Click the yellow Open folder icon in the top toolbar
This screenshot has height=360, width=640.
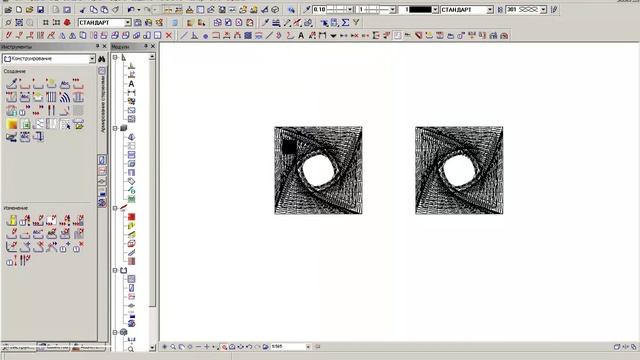coord(29,9)
